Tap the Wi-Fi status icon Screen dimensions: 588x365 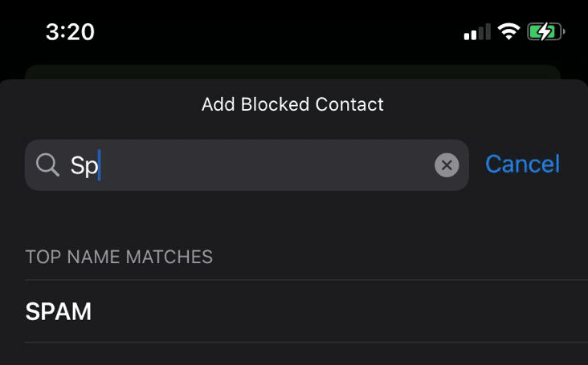508,32
